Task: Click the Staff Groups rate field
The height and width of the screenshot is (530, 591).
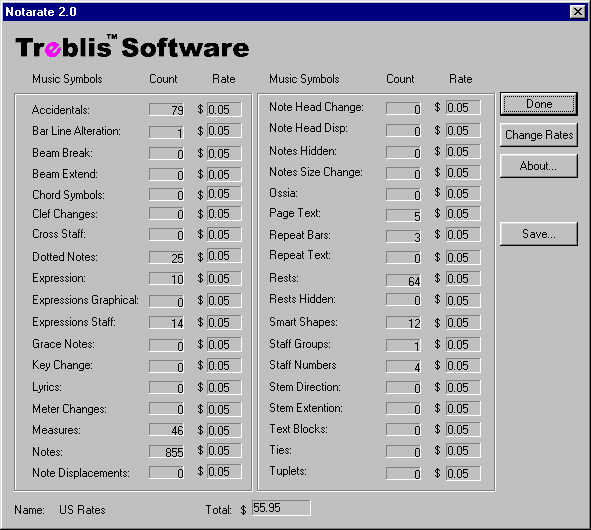Action: 463,345
